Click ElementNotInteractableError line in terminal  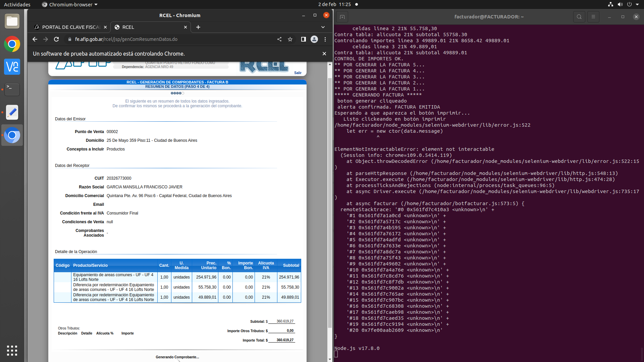414,149
